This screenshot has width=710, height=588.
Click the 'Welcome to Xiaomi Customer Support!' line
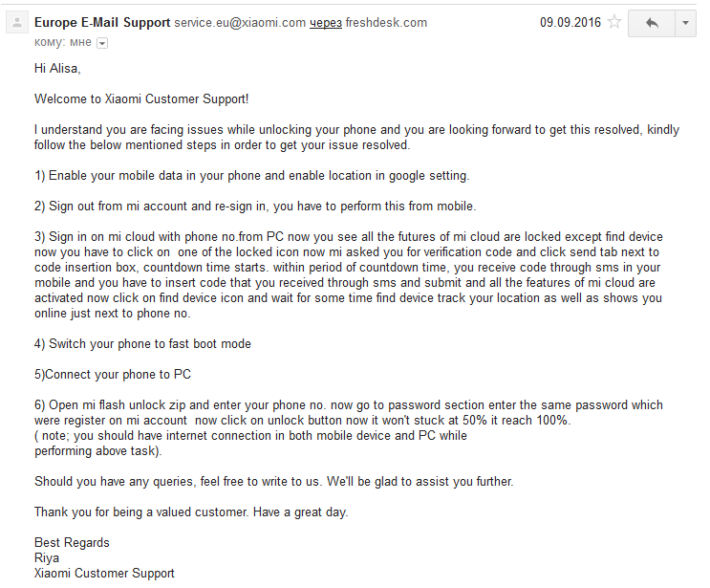(x=141, y=98)
